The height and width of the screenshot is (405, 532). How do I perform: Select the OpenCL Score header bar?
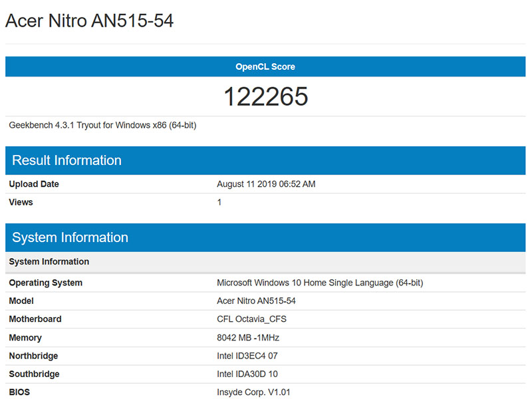point(265,67)
